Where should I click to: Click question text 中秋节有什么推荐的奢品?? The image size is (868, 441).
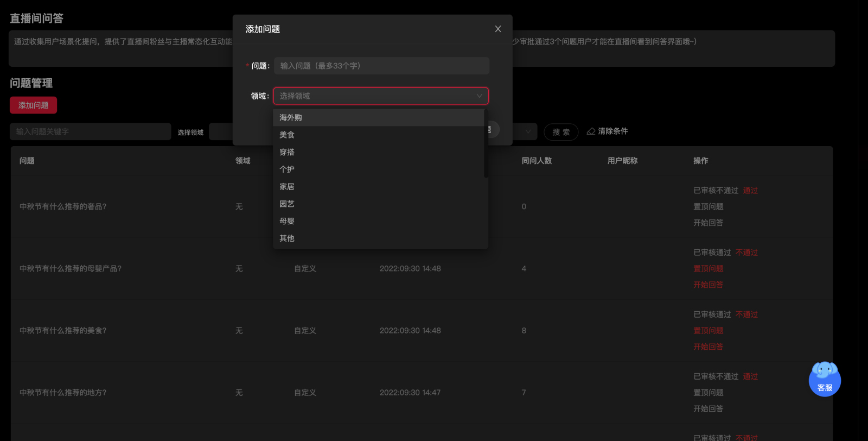pyautogui.click(x=63, y=207)
